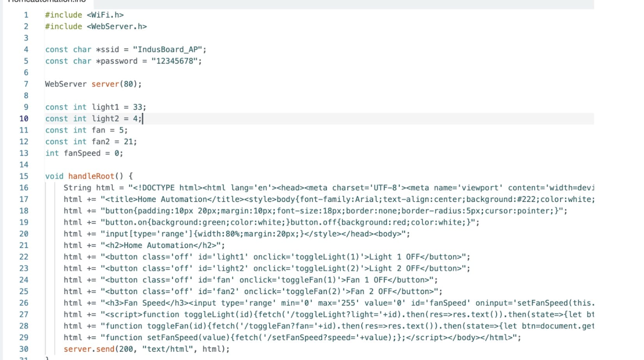Click the light1 = 33 constant line
The image size is (644, 360).
pos(96,107)
